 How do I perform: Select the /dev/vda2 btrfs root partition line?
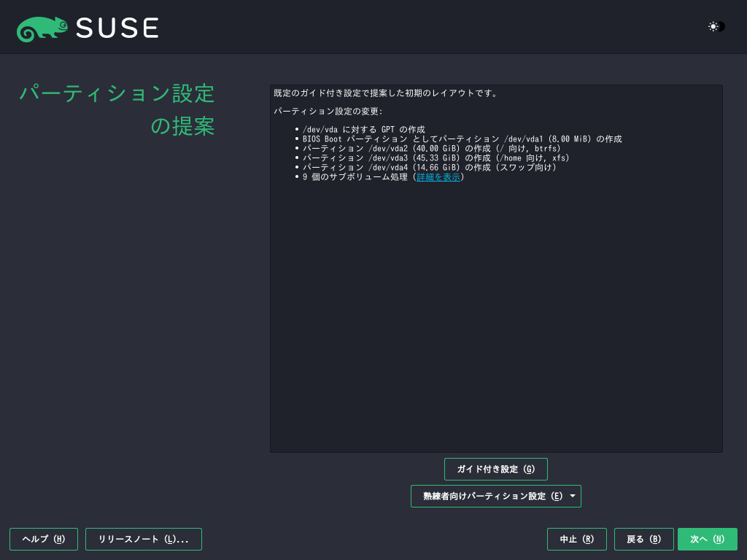pyautogui.click(x=431, y=148)
